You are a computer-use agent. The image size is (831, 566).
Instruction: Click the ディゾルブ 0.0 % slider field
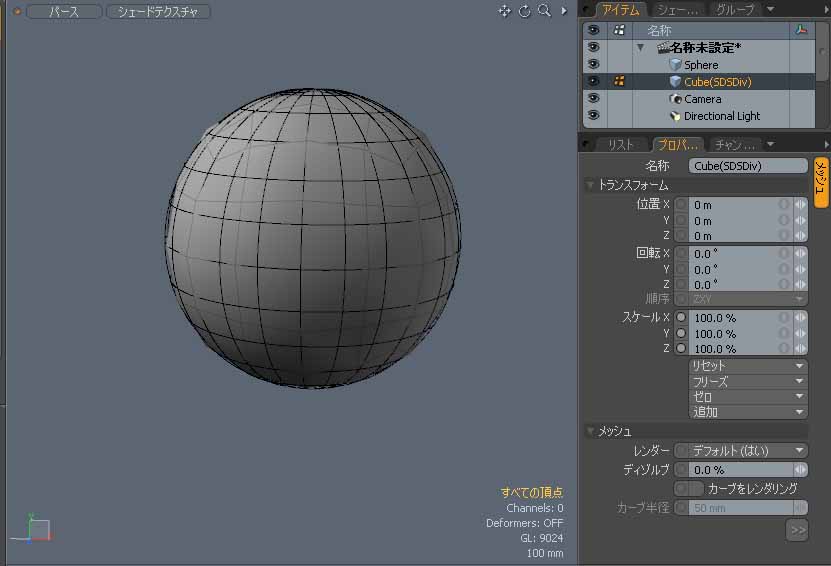[741, 470]
